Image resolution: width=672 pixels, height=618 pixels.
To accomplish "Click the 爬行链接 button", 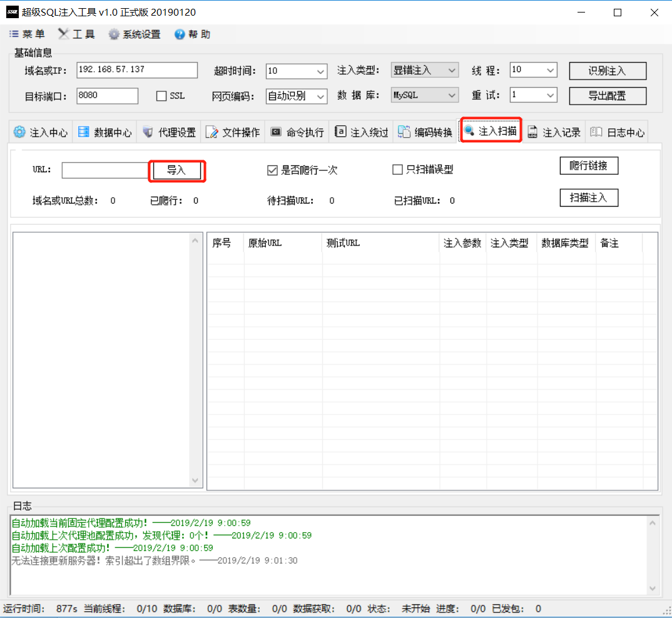I will tap(589, 165).
